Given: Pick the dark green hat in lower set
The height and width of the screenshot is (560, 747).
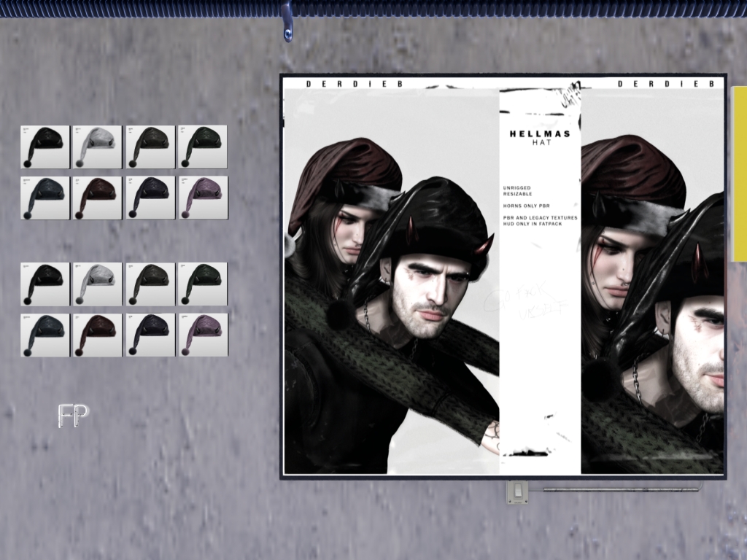Looking at the screenshot, I should pyautogui.click(x=203, y=284).
